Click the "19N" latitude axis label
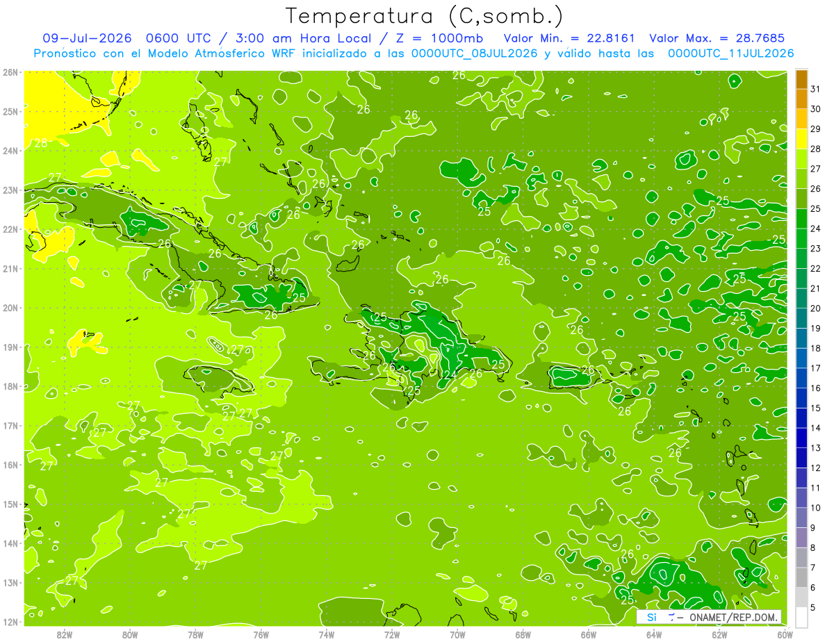This screenshot has height=644, width=834. (x=10, y=347)
